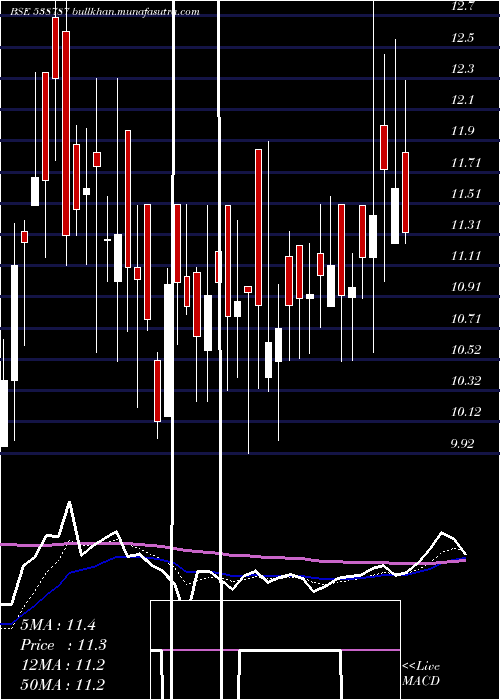Click the 11.51 price axis label
The height and width of the screenshot is (700, 500).
click(x=466, y=194)
